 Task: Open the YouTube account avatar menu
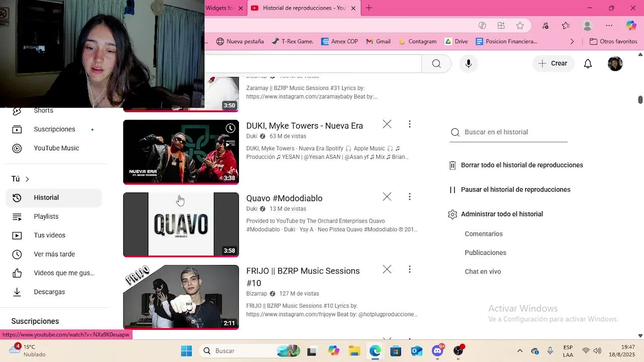pyautogui.click(x=615, y=63)
